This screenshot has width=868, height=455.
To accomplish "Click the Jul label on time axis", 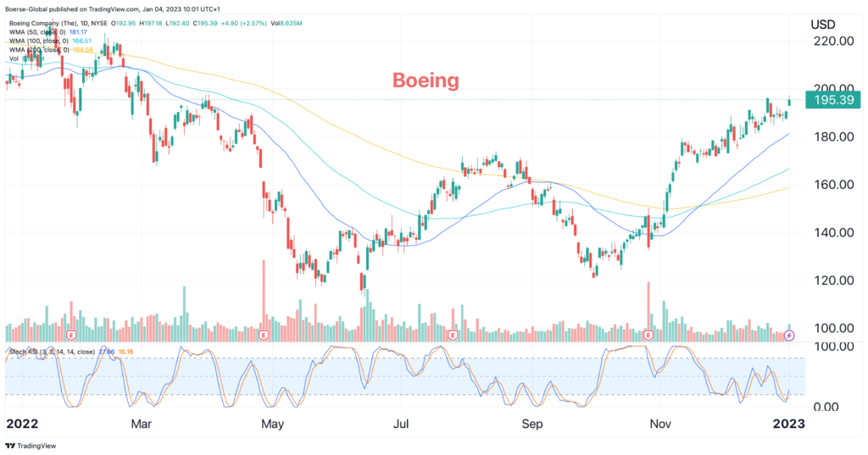I will [401, 424].
